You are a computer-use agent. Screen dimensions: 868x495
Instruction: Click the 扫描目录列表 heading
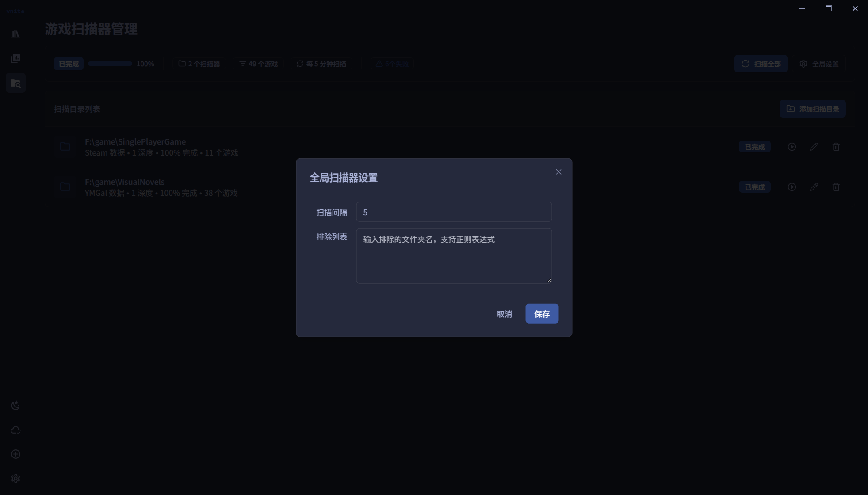tap(77, 109)
